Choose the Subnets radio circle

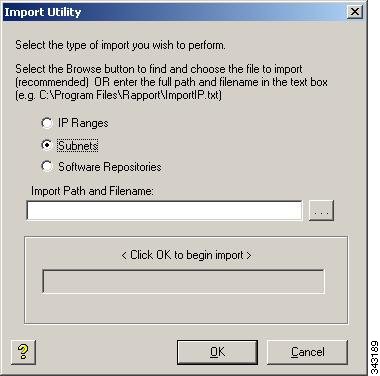(47, 145)
